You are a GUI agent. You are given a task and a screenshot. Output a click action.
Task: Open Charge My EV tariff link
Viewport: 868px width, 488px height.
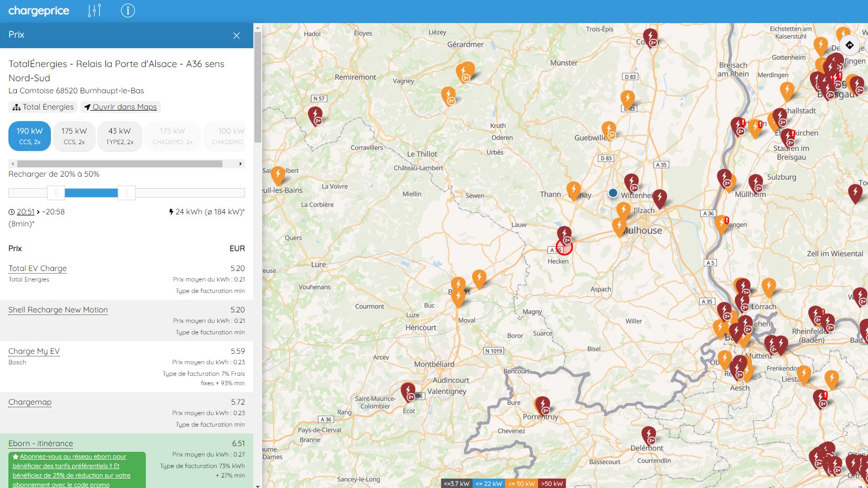coord(34,351)
